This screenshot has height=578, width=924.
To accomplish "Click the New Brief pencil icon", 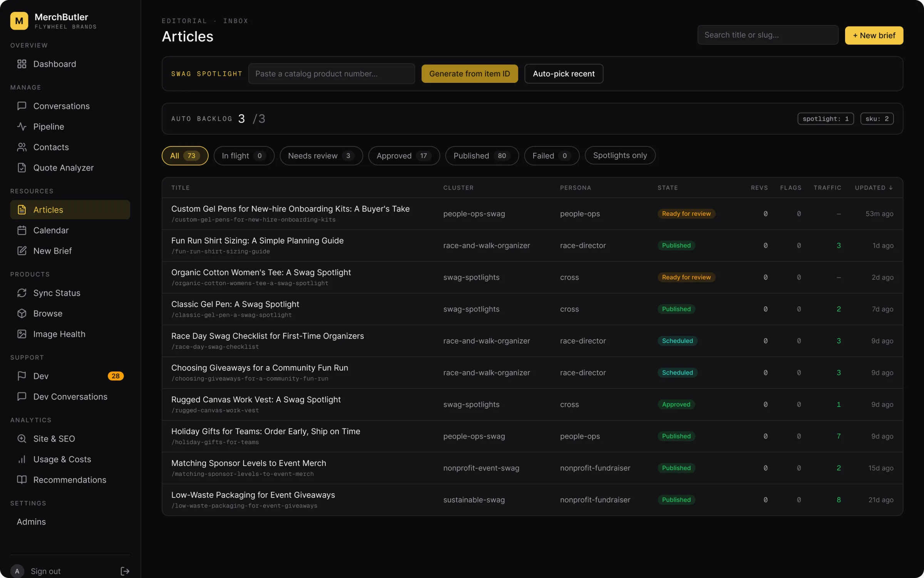I will [22, 251].
